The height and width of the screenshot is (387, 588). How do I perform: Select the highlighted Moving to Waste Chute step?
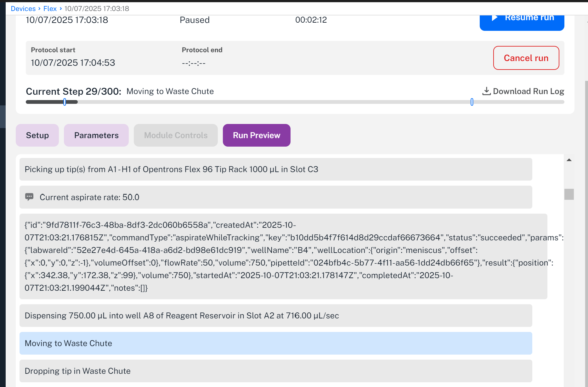pyautogui.click(x=275, y=343)
